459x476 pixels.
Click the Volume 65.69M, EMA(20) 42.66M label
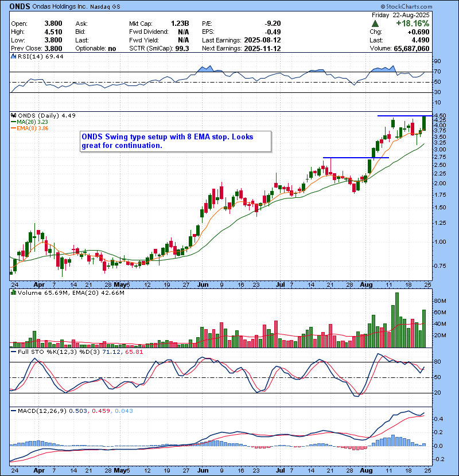pyautogui.click(x=71, y=293)
